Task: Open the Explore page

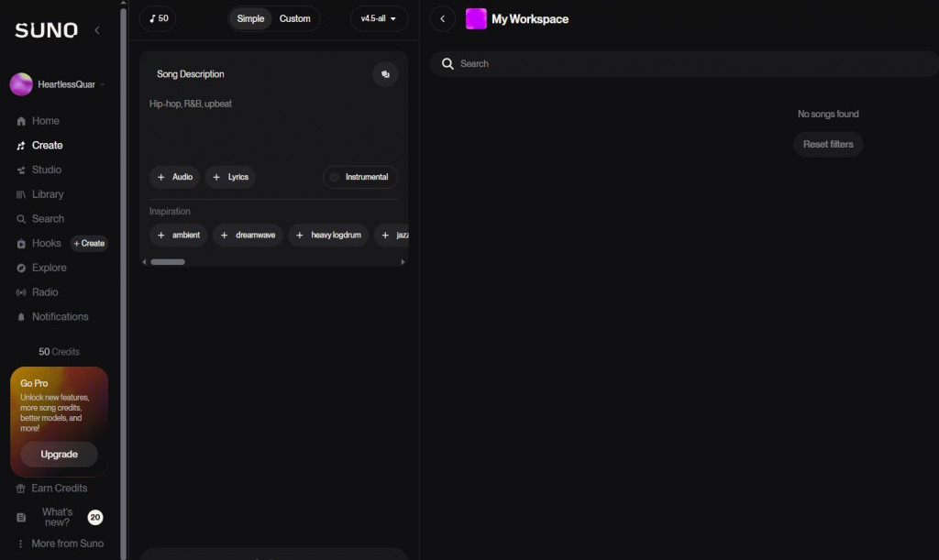Action: 50,268
